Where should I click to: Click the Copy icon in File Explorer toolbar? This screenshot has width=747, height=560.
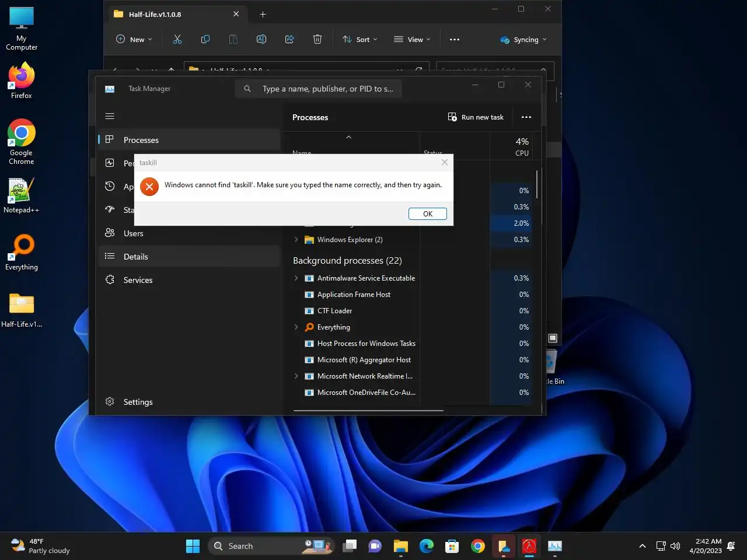tap(205, 39)
